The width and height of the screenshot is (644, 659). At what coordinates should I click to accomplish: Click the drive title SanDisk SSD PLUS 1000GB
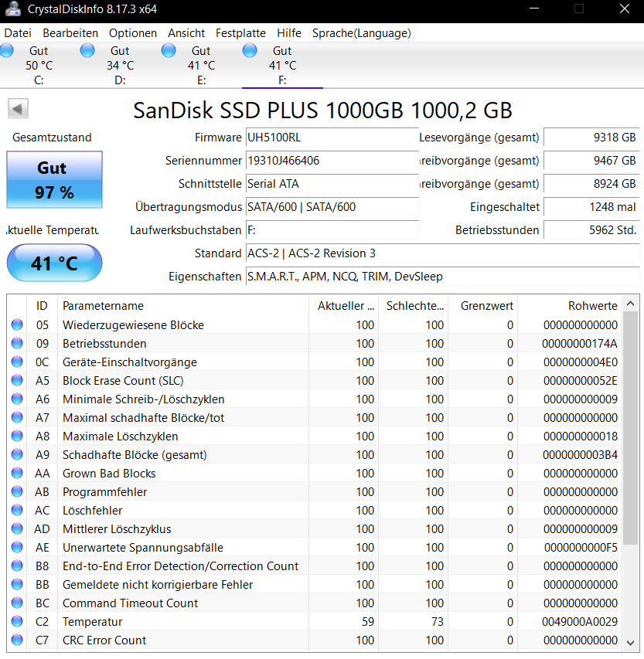[322, 110]
